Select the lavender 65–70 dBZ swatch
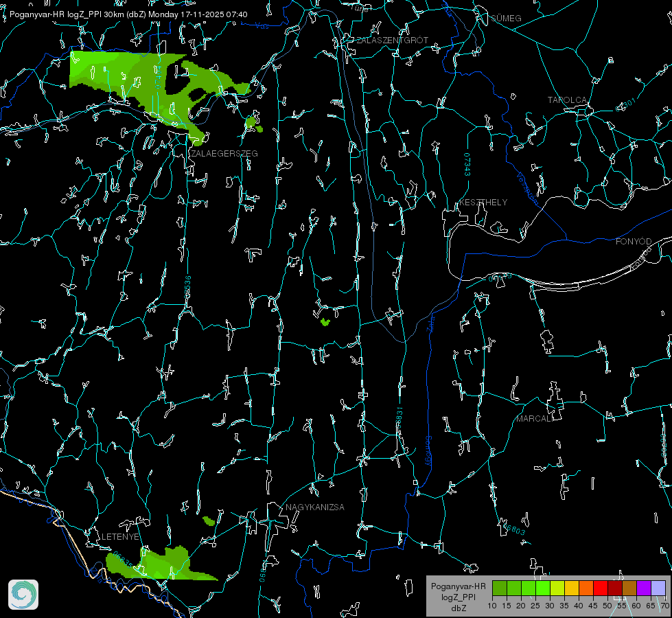The height and width of the screenshot is (618, 672). [658, 588]
